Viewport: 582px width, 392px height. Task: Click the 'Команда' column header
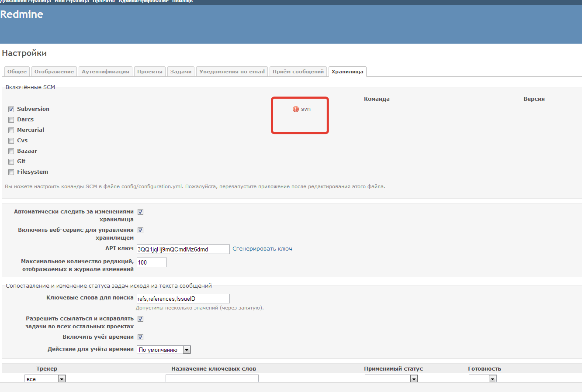[377, 99]
